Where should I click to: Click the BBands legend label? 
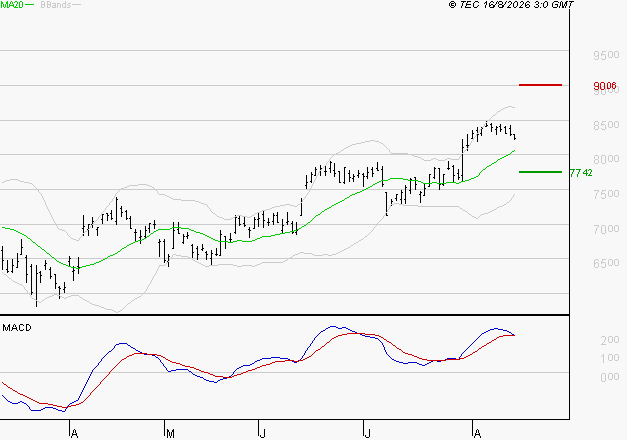pyautogui.click(x=56, y=5)
